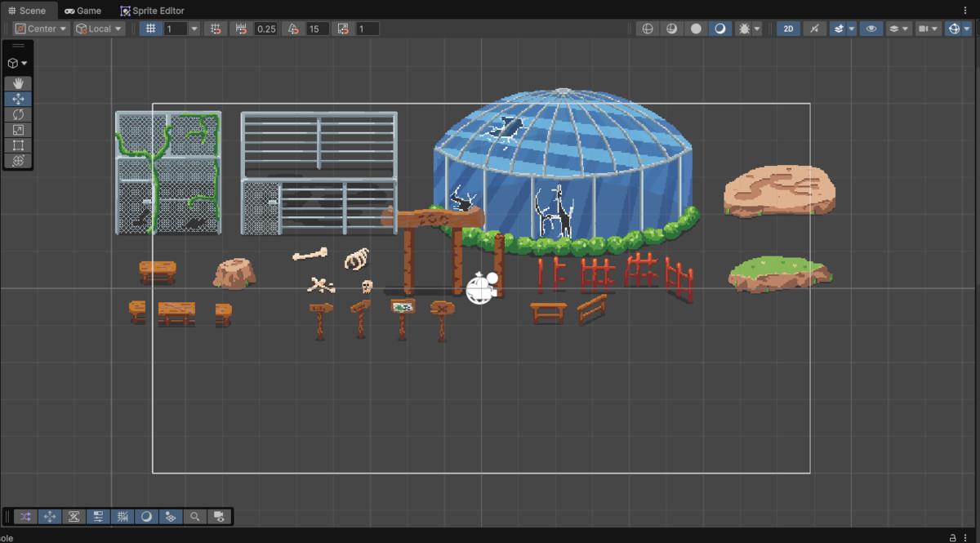This screenshot has height=543, width=980.
Task: Click the scale snap field 1
Action: 367,29
